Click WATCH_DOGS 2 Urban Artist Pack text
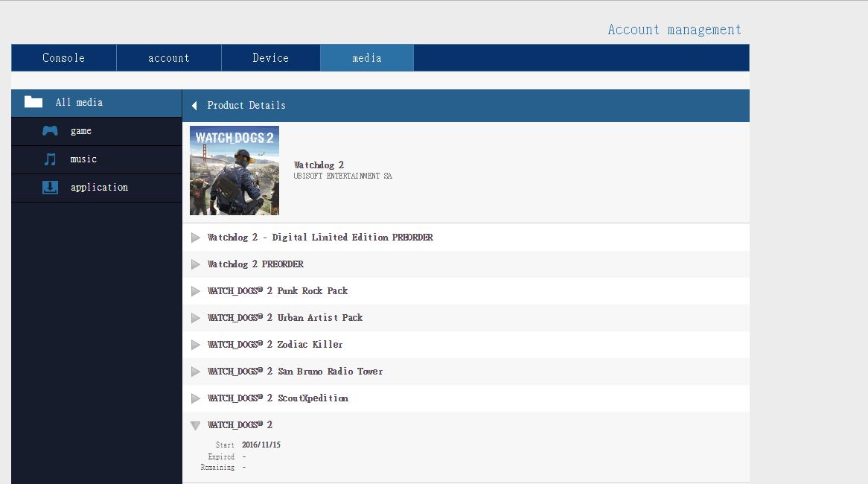This screenshot has height=484, width=868. click(x=285, y=317)
